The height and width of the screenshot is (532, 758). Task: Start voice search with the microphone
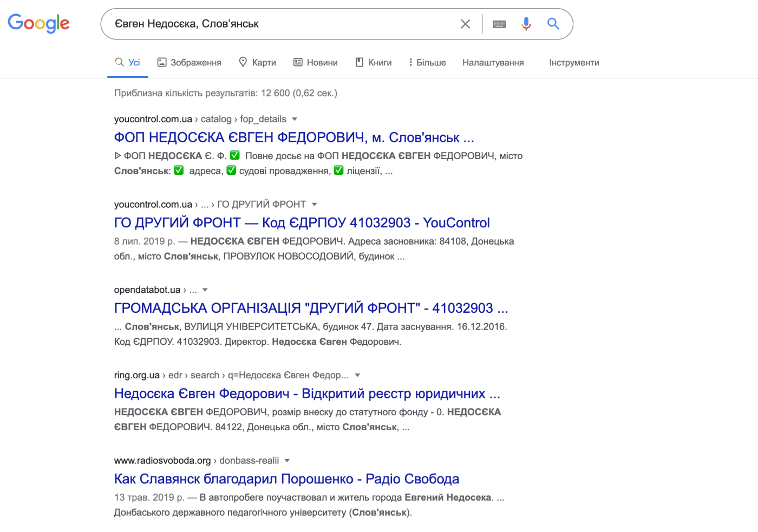pyautogui.click(x=526, y=24)
